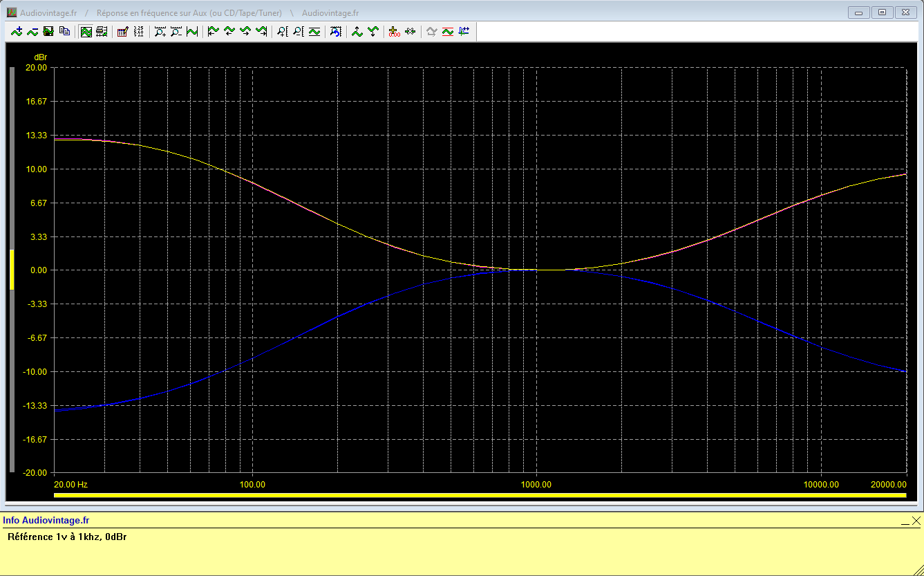Click the scroll curve to far left icon

pyautogui.click(x=214, y=31)
